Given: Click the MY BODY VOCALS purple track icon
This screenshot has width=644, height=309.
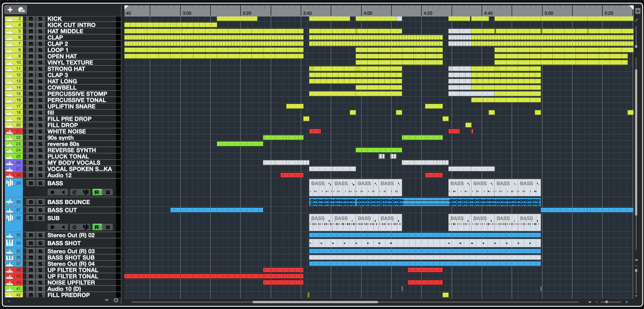Looking at the screenshot, I should pyautogui.click(x=9, y=163).
